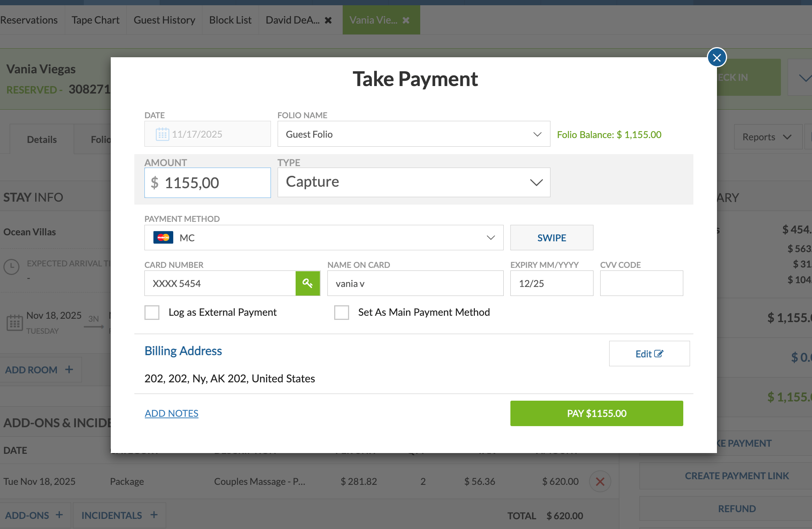Check the Log as External Payment box
The image size is (812, 529).
[152, 312]
